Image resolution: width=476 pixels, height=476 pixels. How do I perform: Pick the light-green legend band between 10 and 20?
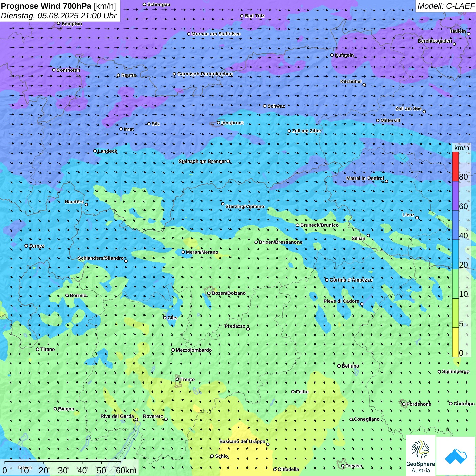455,284
